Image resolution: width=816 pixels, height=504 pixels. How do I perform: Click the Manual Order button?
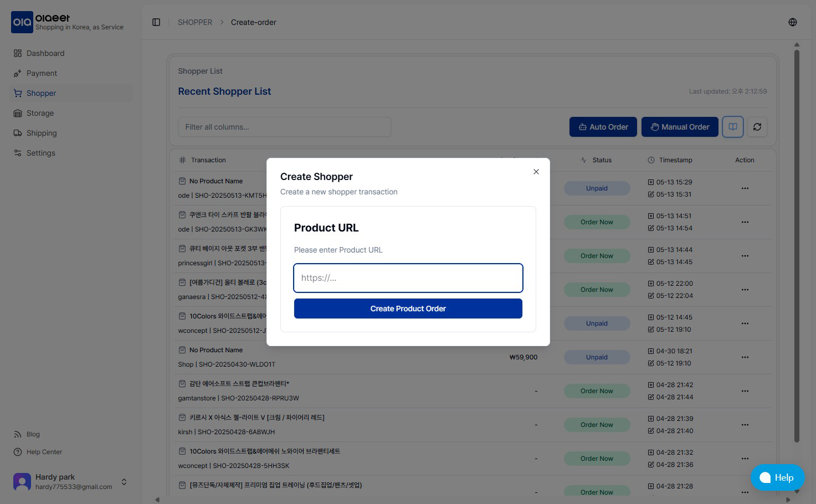680,127
